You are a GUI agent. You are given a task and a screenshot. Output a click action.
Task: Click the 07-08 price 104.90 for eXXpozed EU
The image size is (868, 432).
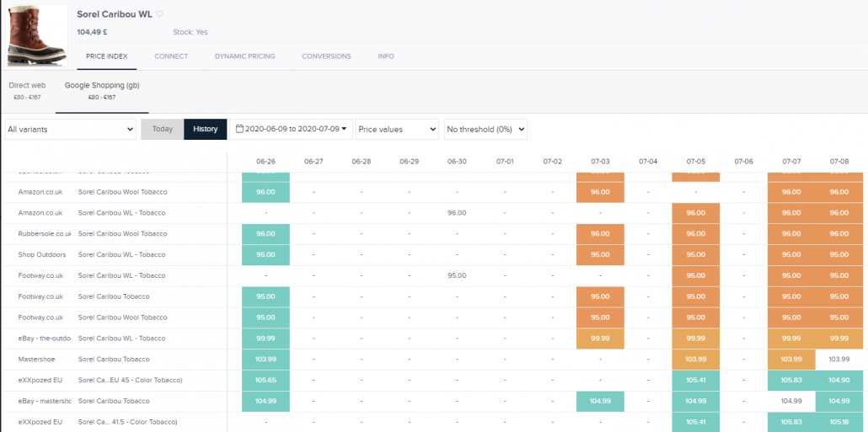(x=839, y=380)
